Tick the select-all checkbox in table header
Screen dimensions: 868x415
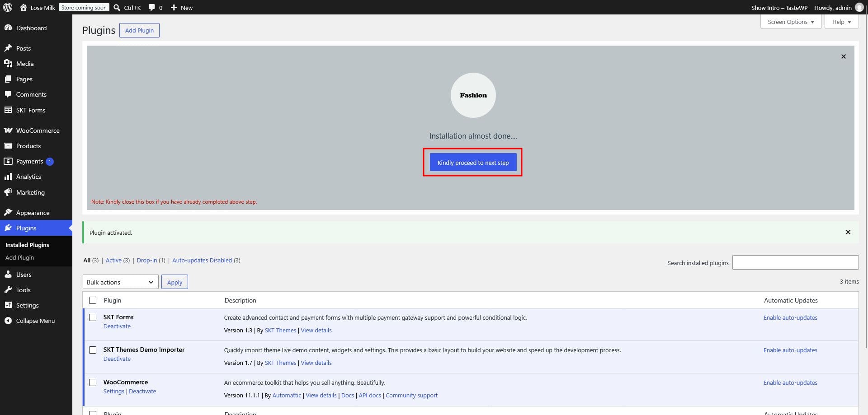coord(93,300)
